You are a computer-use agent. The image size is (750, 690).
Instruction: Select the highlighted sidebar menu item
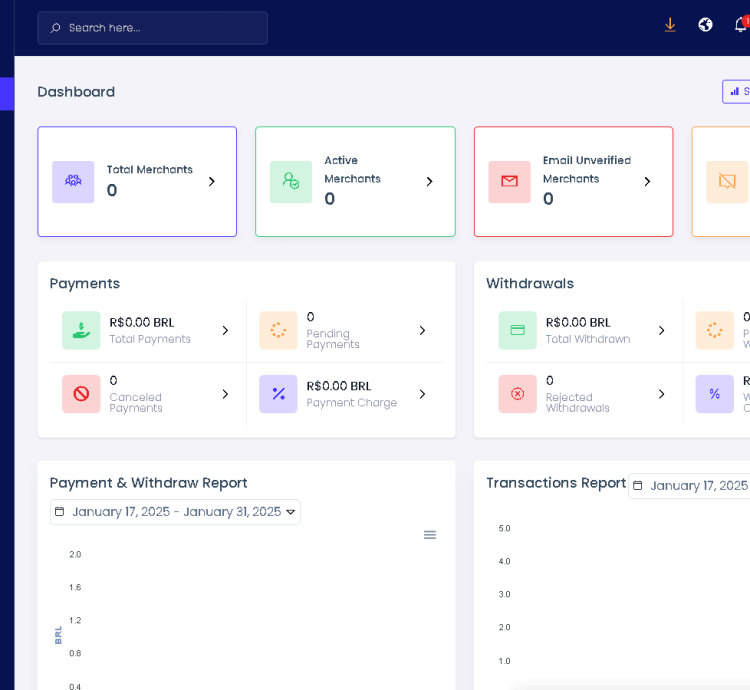point(7,94)
